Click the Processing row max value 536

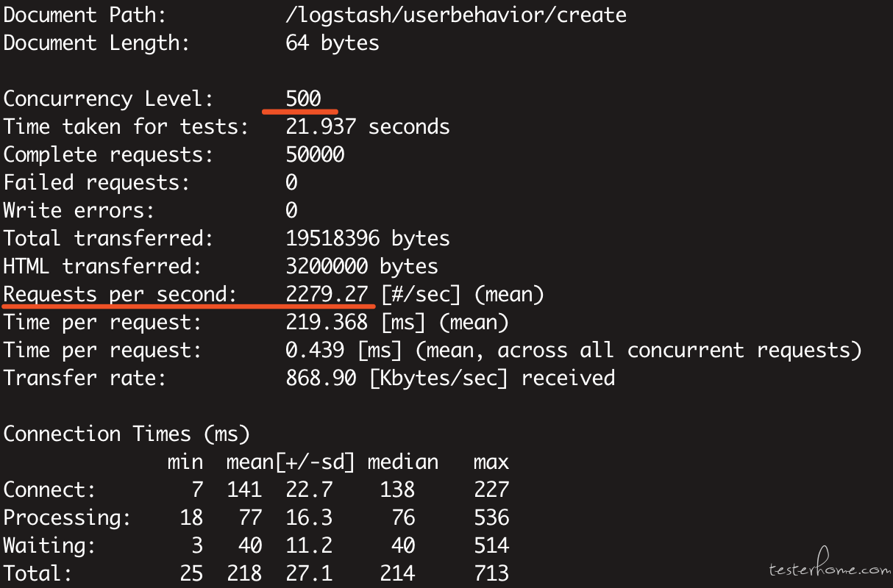491,518
